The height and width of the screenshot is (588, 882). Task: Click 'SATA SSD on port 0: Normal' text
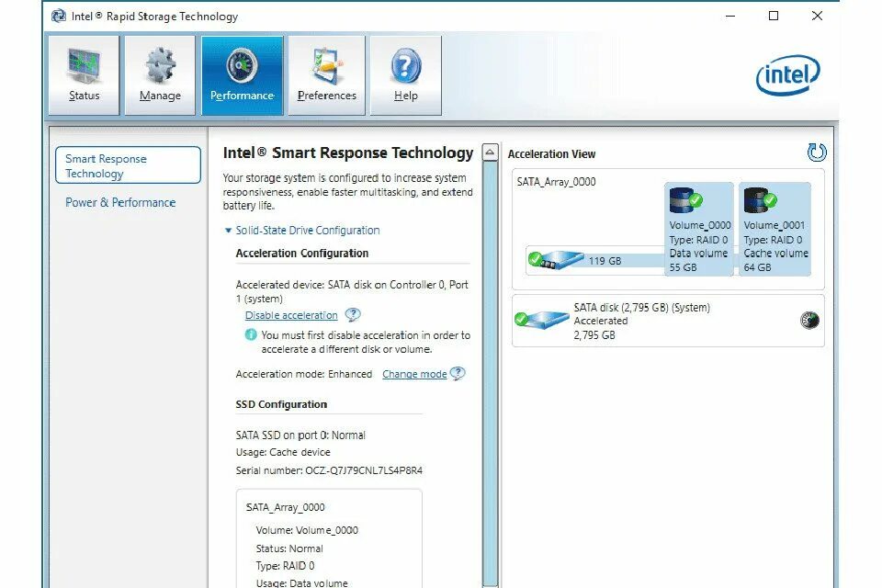[x=300, y=435]
